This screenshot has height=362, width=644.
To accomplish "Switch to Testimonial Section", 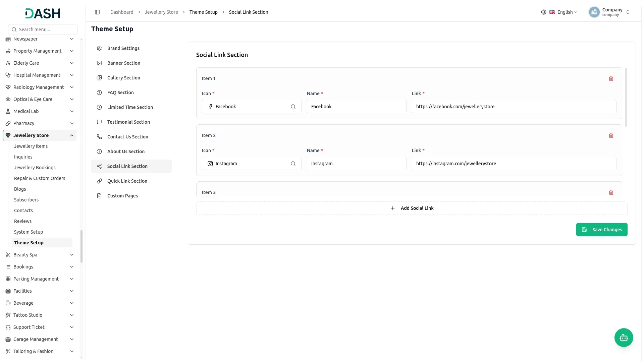I will 131,122.
